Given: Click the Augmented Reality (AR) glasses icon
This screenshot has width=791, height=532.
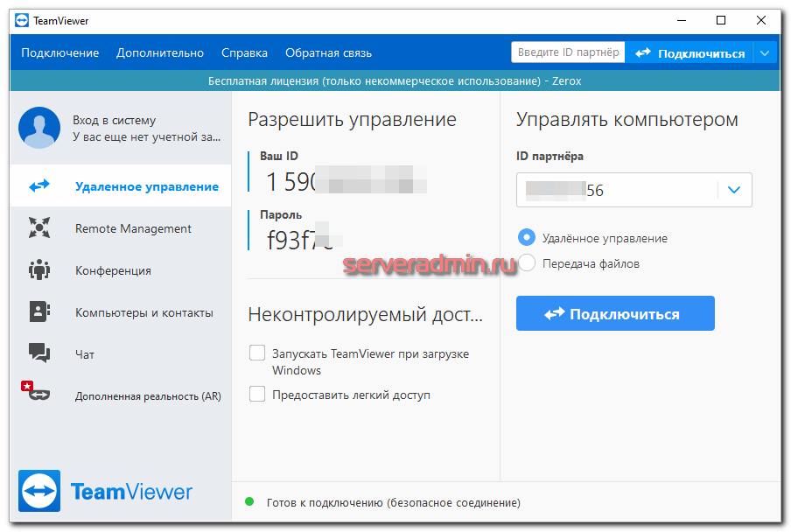Looking at the screenshot, I should (x=37, y=394).
